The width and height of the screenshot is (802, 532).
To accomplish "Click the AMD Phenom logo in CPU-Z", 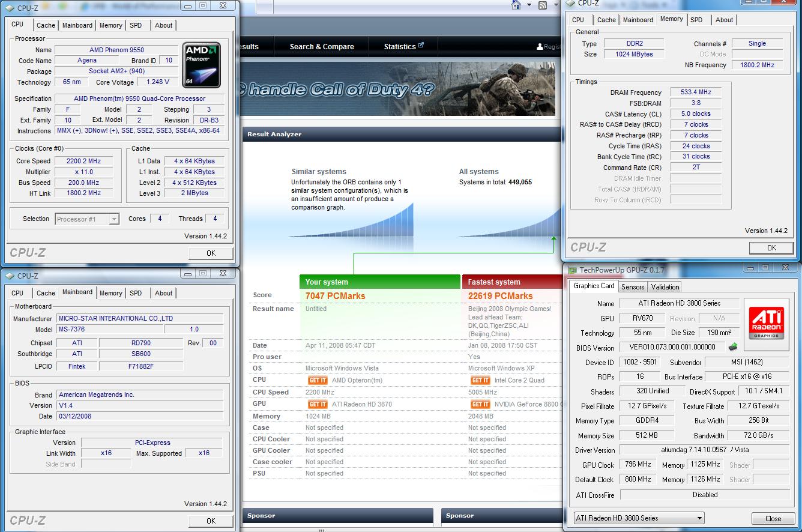I will (202, 64).
